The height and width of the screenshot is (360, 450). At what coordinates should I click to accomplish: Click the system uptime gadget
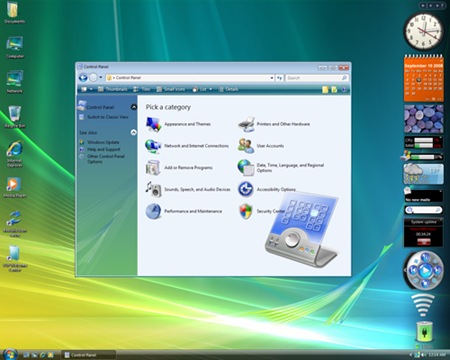tap(423, 232)
